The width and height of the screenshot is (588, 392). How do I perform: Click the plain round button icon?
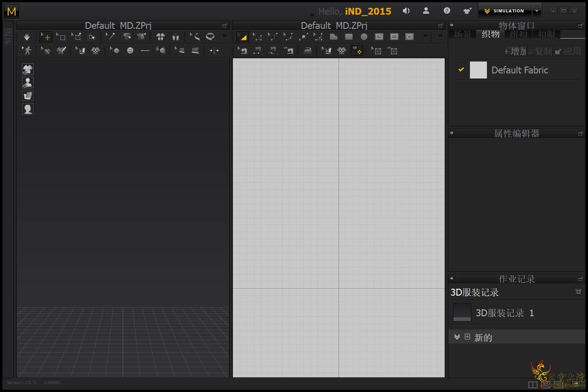pos(130,50)
